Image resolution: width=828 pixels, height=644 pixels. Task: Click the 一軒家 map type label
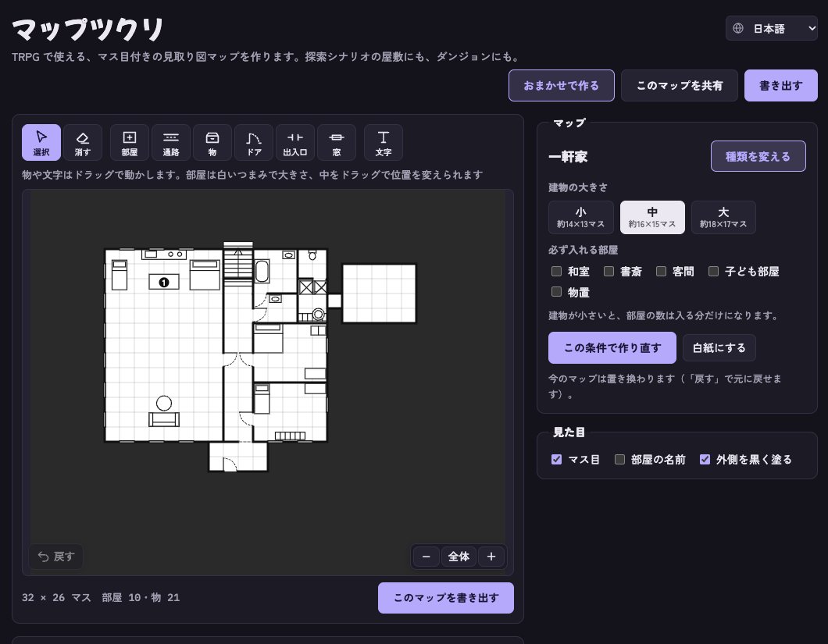[568, 157]
